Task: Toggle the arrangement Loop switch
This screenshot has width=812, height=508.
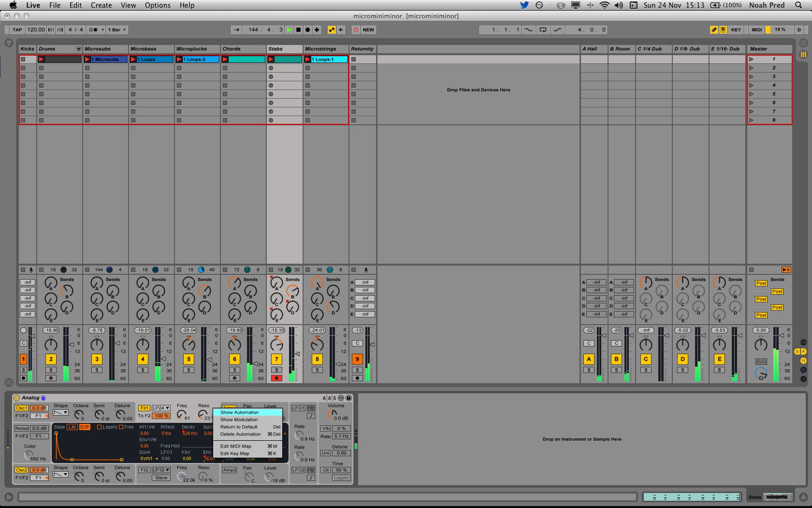Action: 543,30
